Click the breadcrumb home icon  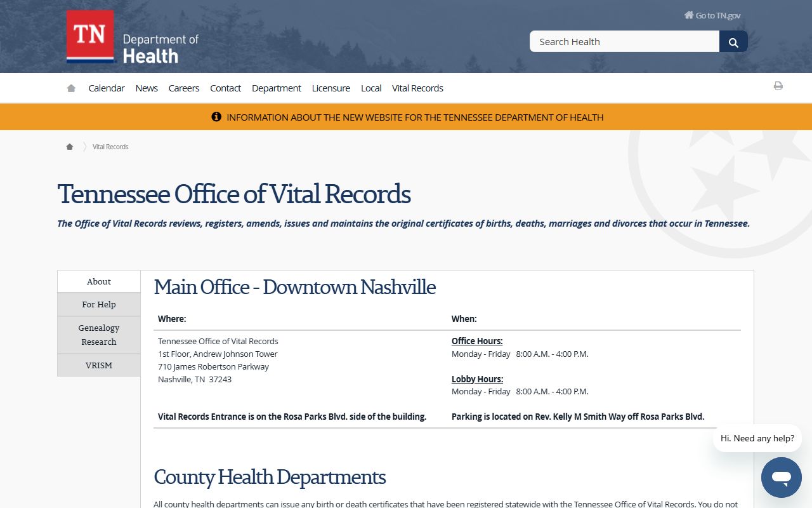(x=70, y=147)
